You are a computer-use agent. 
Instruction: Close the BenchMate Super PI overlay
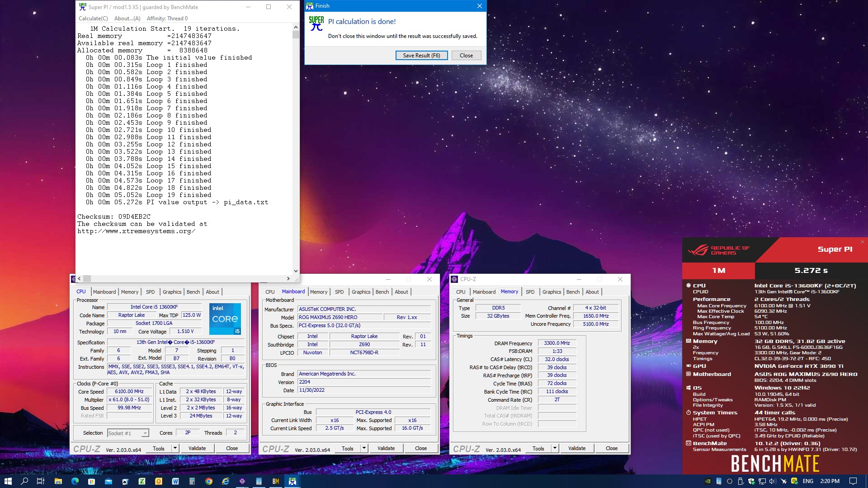pos(862,242)
